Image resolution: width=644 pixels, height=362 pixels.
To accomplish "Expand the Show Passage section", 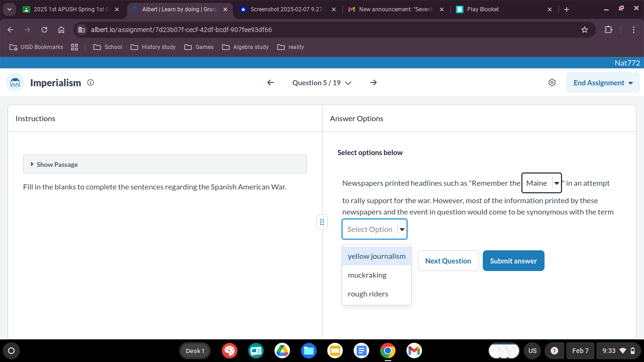I will [165, 164].
